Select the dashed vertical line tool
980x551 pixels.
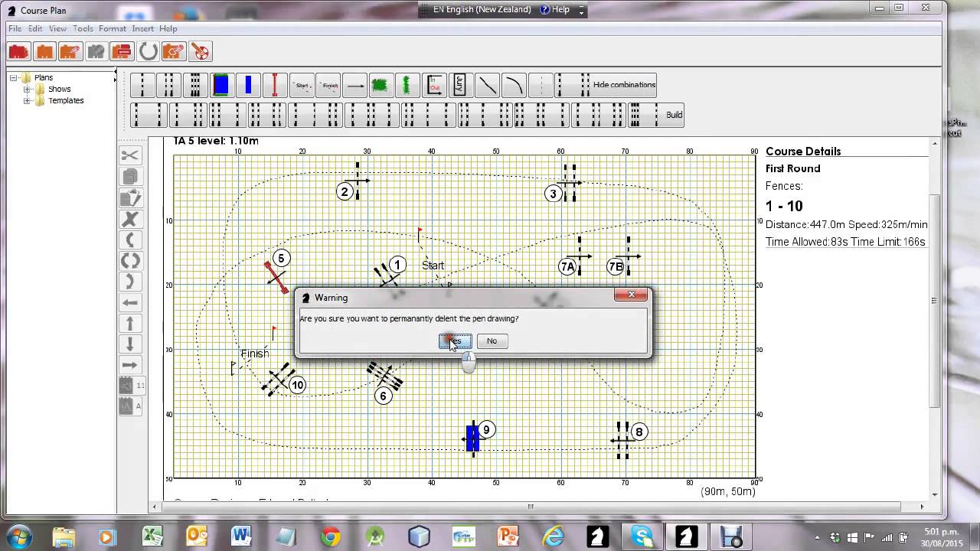coord(541,85)
